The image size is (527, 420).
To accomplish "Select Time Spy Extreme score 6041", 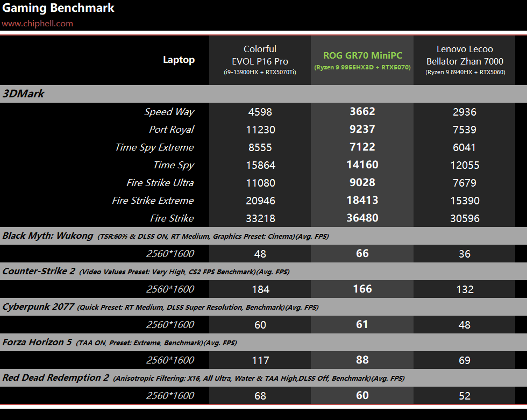I will (x=464, y=147).
